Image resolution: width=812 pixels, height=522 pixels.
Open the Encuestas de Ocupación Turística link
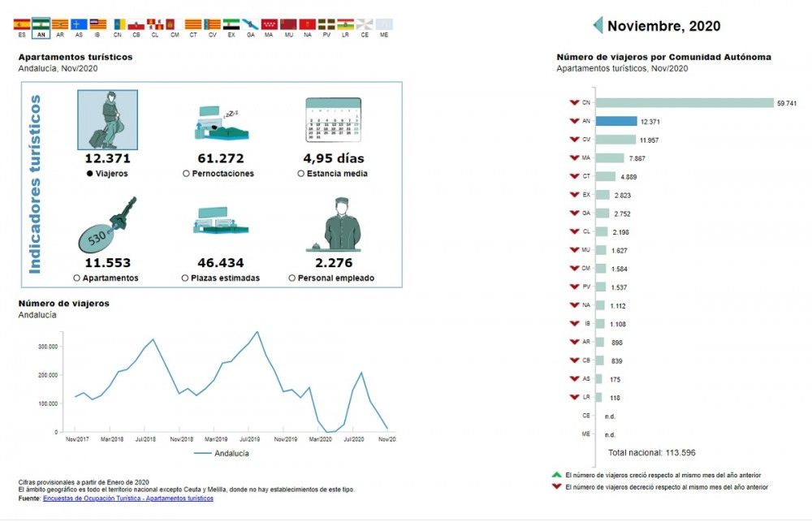click(128, 498)
